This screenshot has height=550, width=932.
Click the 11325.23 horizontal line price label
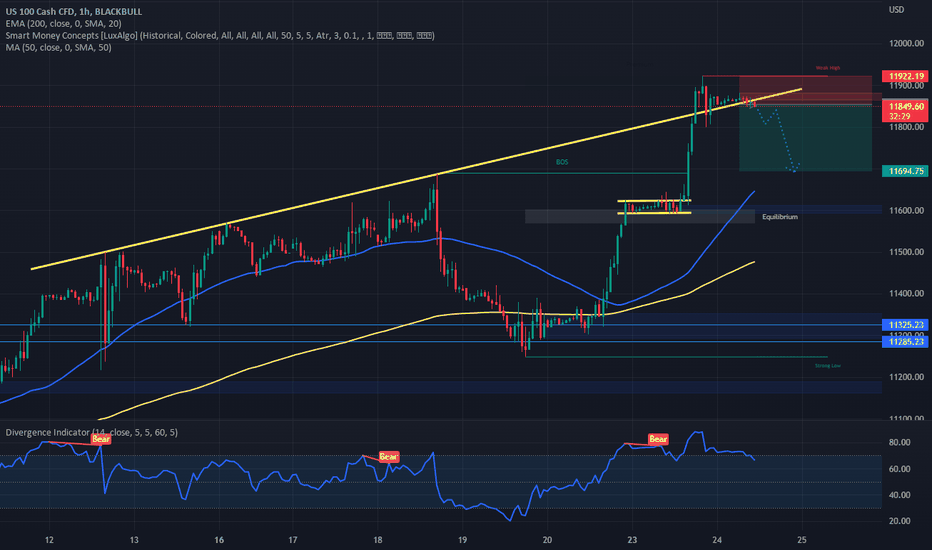[906, 325]
